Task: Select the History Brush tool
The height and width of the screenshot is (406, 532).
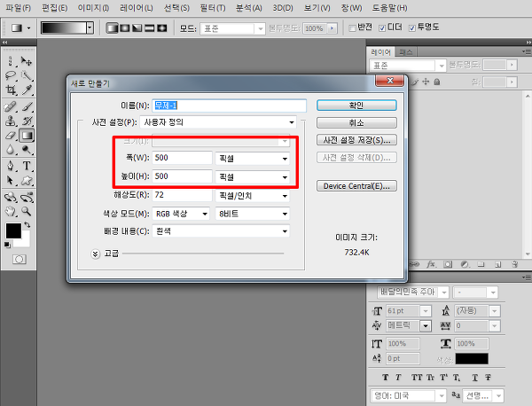Action: (27, 121)
